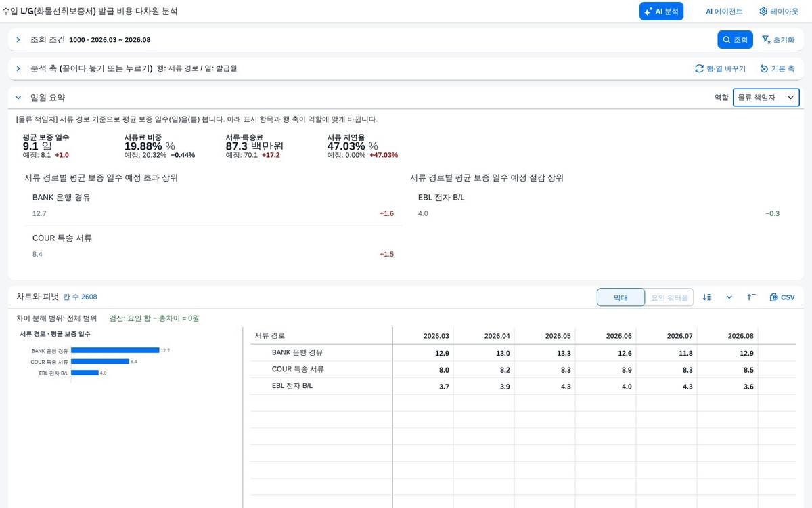Click the EBL 전자 B/L chart bar
This screenshot has height=508, width=812.
[x=85, y=373]
